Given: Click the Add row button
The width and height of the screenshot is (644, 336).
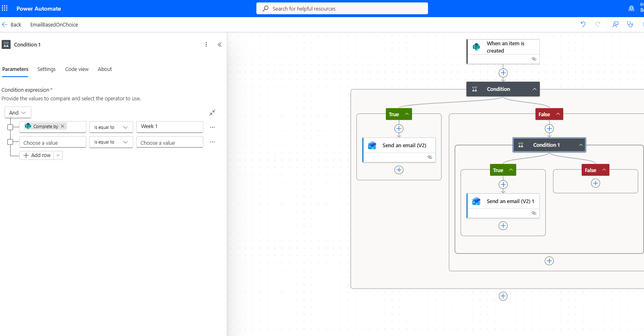Looking at the screenshot, I should tap(37, 155).
